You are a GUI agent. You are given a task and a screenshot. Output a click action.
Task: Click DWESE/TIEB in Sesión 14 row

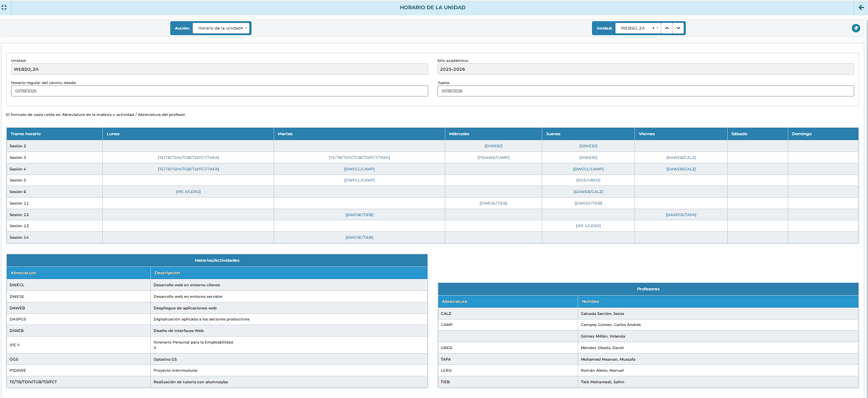[x=359, y=237]
